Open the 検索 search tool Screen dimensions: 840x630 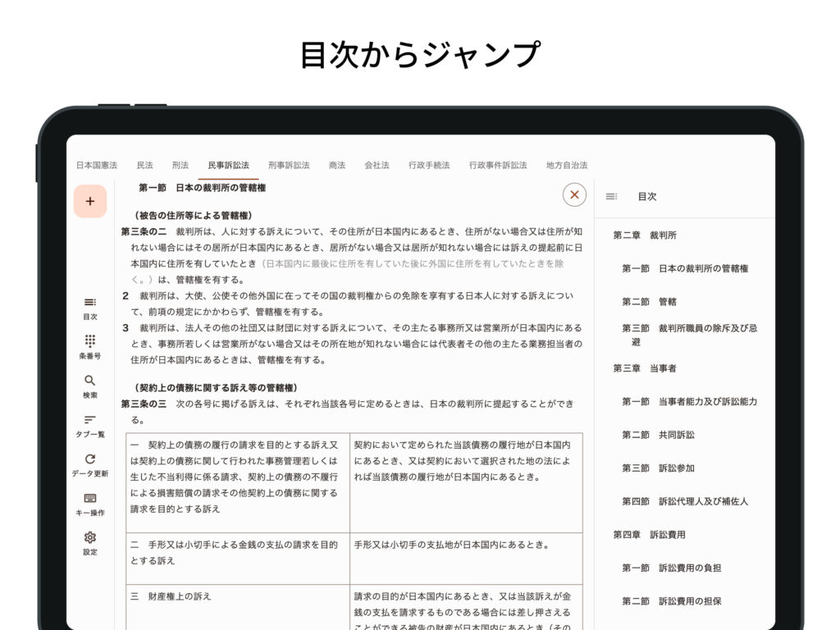click(x=90, y=387)
